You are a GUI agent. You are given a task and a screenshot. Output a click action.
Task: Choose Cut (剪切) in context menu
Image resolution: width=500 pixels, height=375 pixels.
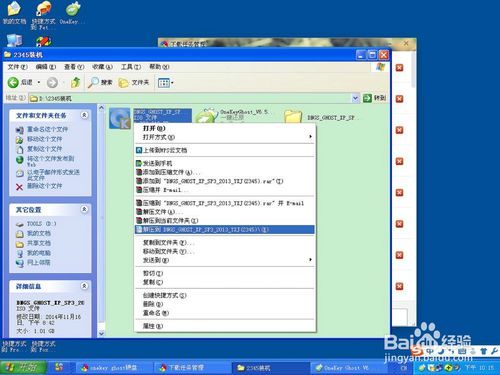pos(225,273)
